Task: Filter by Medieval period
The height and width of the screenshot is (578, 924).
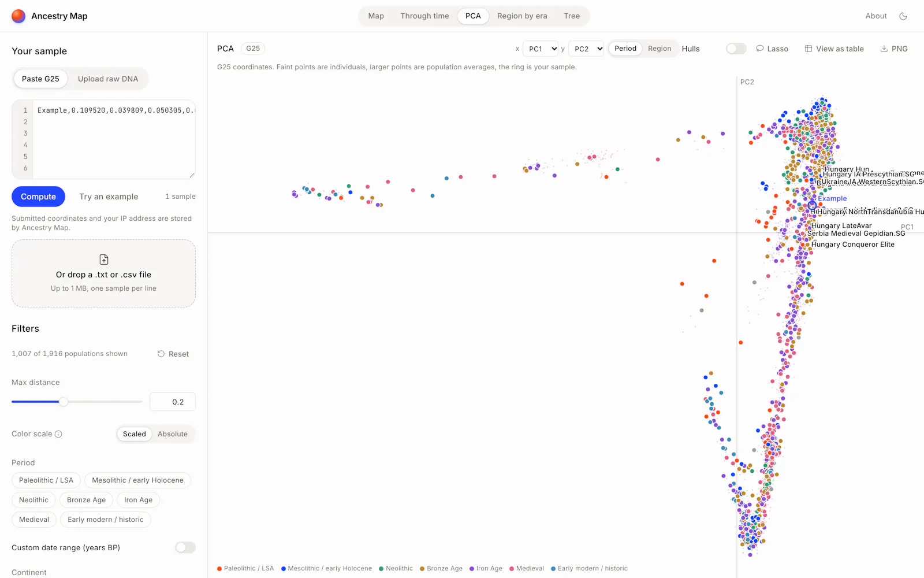Action: pyautogui.click(x=34, y=520)
